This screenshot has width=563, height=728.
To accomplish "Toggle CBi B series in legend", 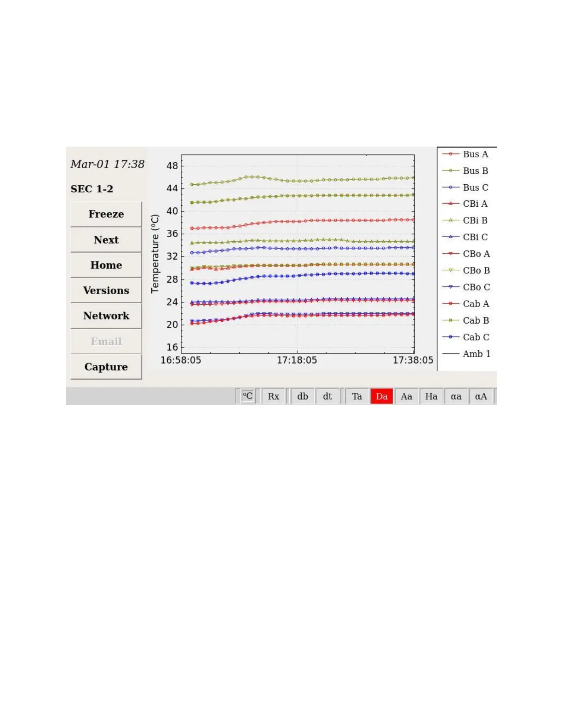I will point(465,220).
